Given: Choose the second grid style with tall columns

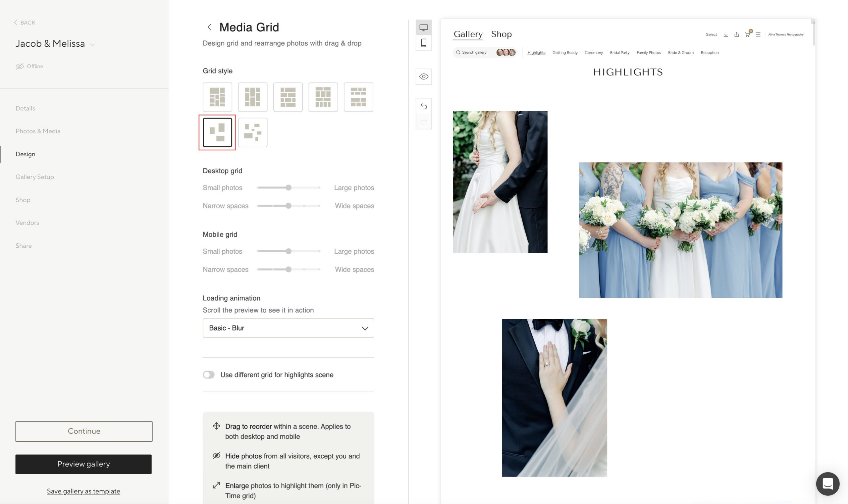Looking at the screenshot, I should point(252,97).
